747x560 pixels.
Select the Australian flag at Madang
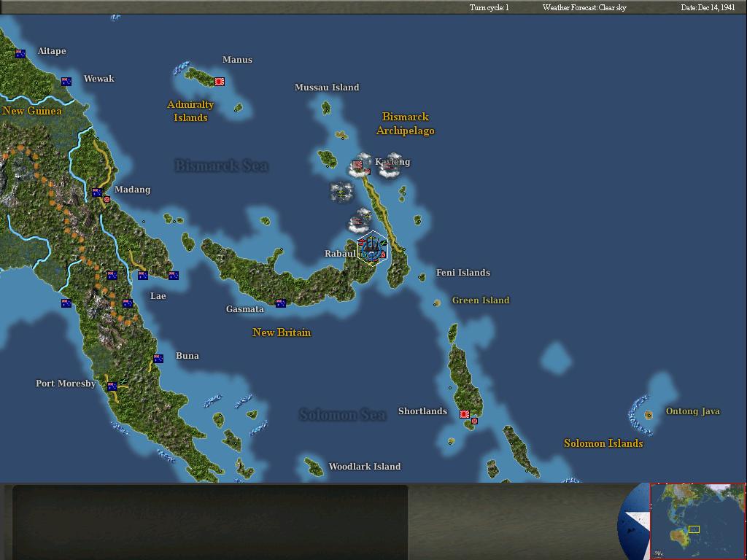coord(97,192)
